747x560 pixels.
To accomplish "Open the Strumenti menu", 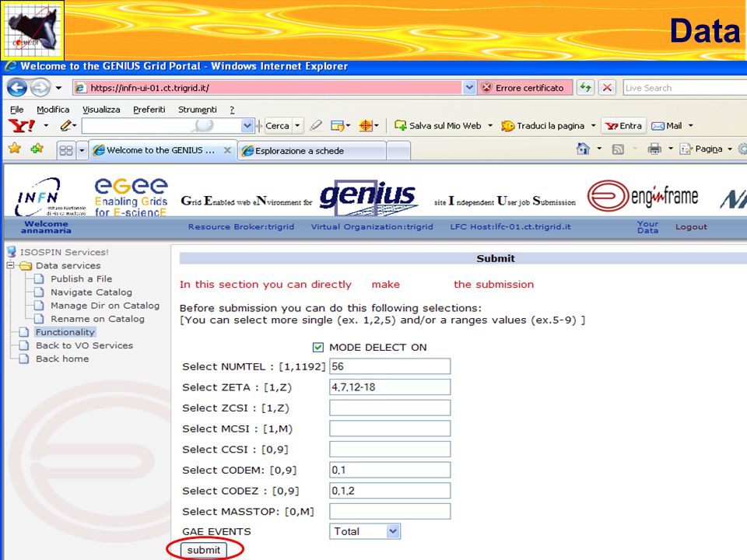I will tap(197, 110).
